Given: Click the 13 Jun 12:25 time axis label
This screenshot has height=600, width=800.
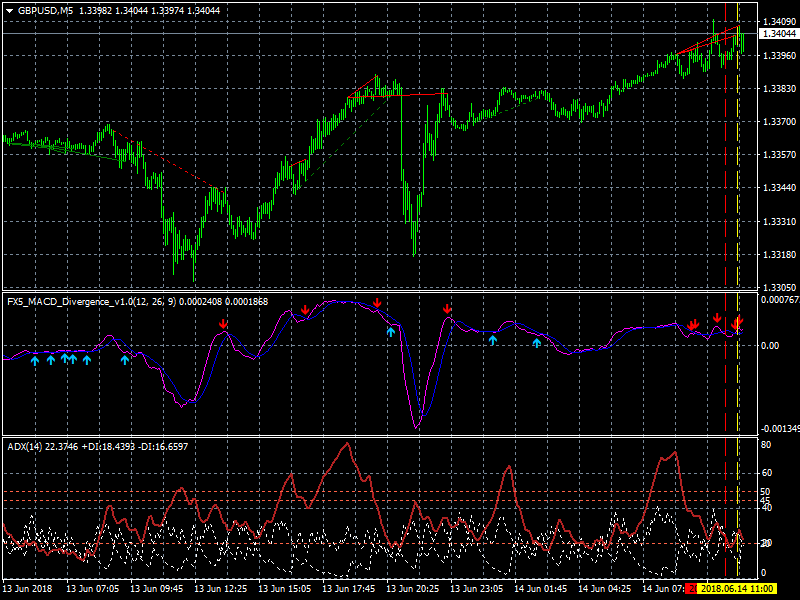Looking at the screenshot, I should 220,588.
